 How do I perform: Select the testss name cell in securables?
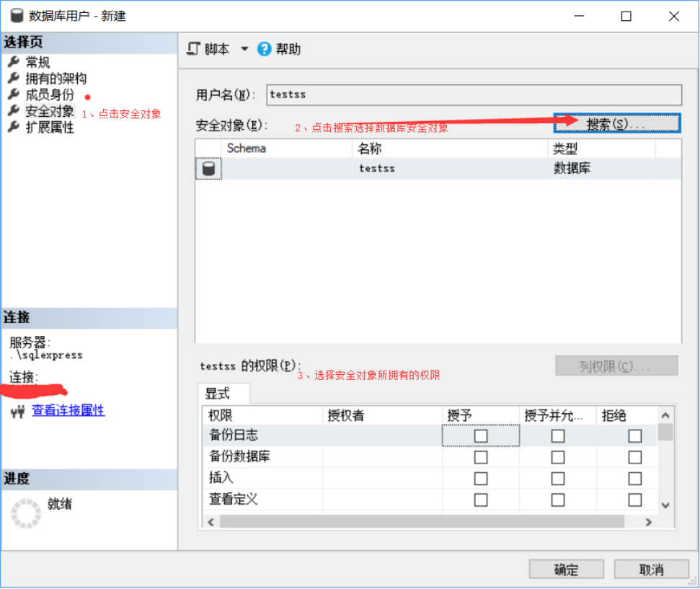coord(450,169)
